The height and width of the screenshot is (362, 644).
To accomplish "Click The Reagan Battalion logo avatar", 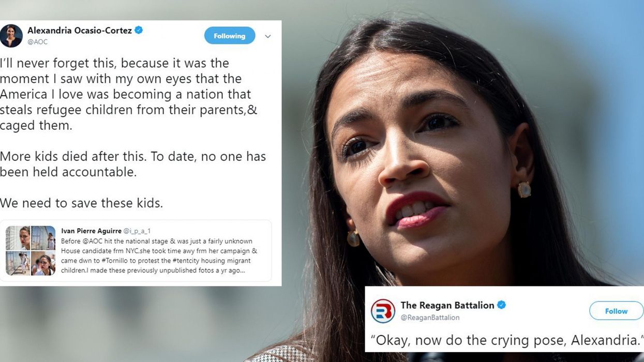I will coord(383,311).
